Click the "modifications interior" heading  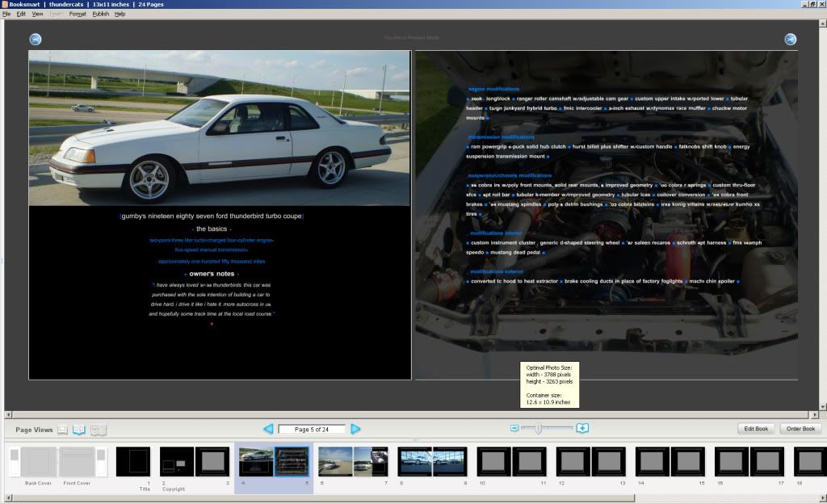(496, 233)
